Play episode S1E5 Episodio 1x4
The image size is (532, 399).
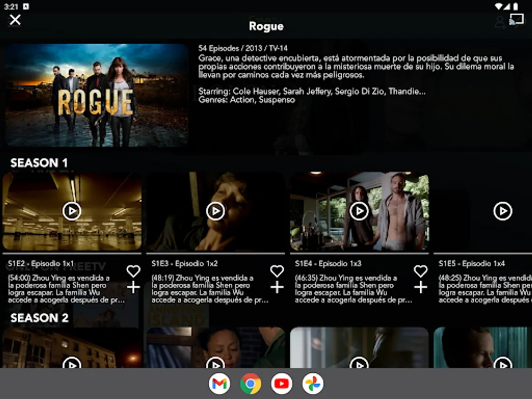[503, 211]
